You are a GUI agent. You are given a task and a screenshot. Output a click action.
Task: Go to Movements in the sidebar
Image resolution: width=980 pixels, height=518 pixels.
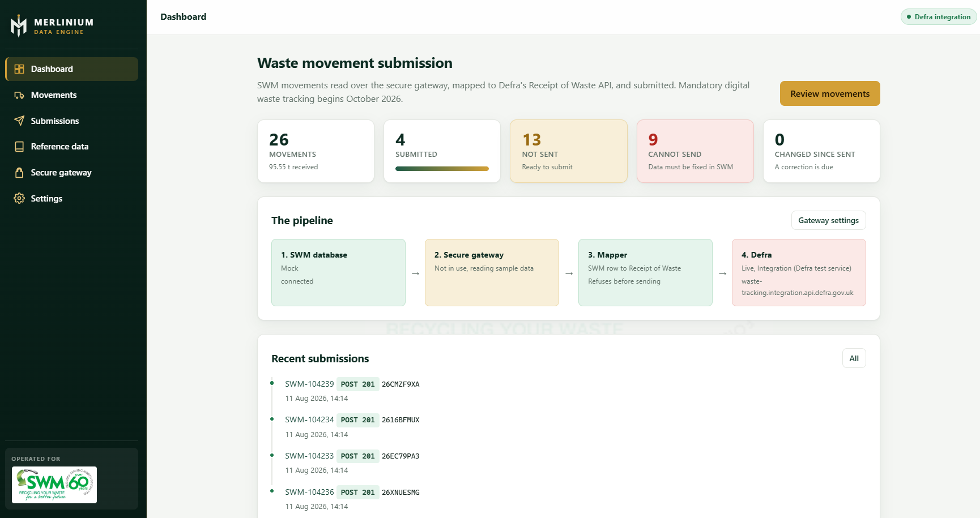click(71, 95)
